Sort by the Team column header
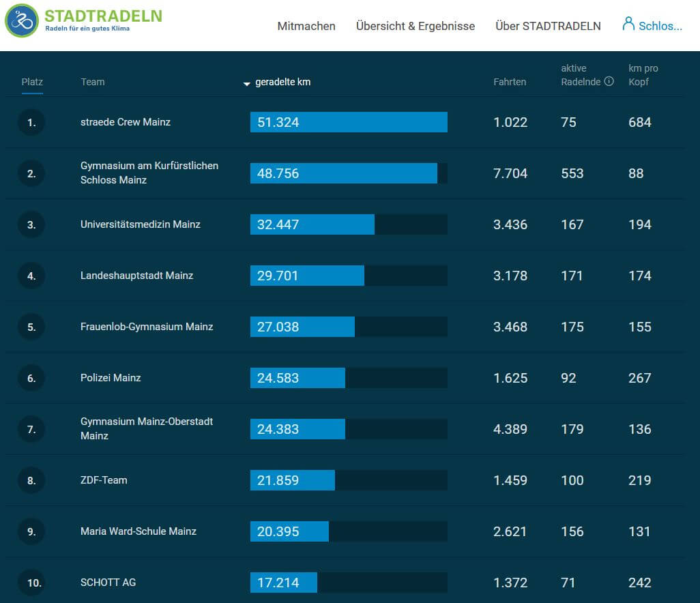 click(92, 82)
